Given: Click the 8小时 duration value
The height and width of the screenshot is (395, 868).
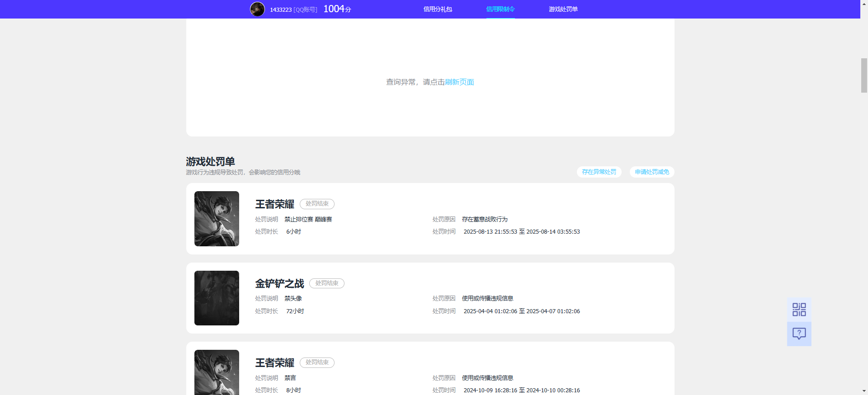Looking at the screenshot, I should (293, 390).
